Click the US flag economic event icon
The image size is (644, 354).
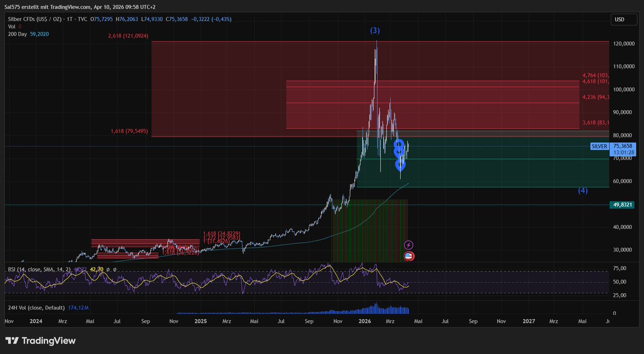408,256
